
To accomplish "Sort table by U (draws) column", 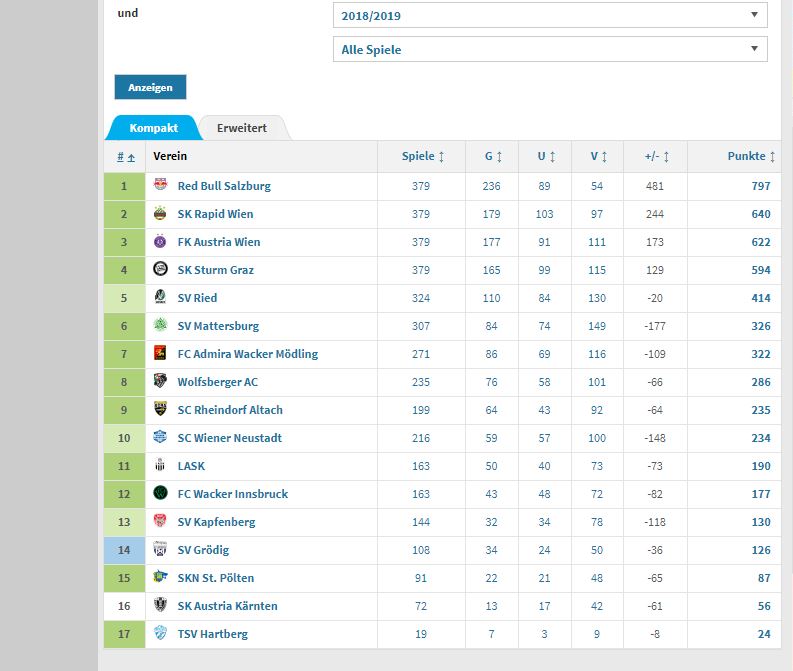I will click(x=546, y=156).
